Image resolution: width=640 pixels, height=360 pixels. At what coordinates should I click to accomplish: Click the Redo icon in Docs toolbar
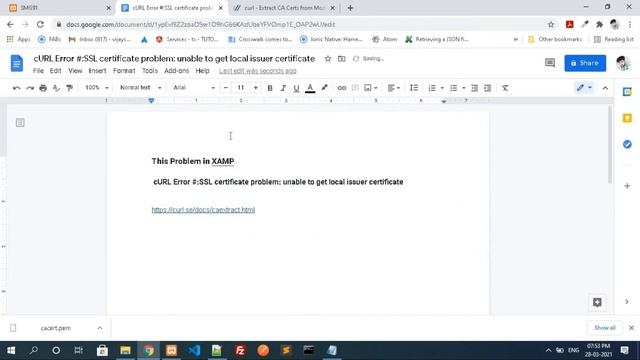tap(30, 88)
